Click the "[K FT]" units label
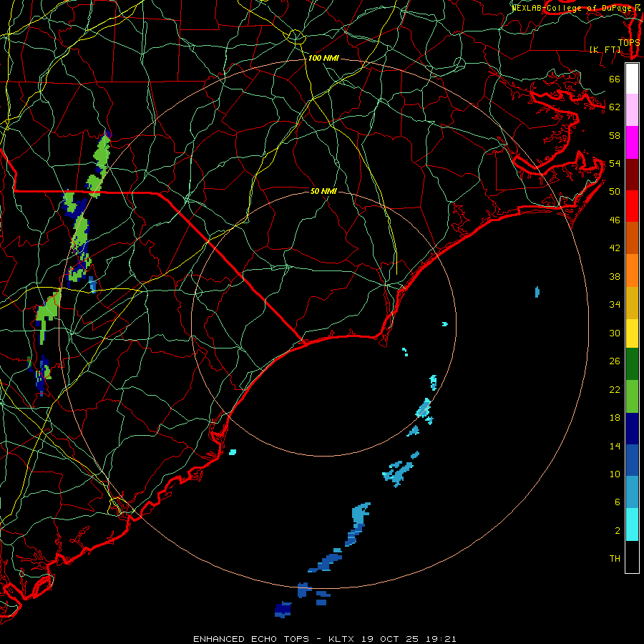The image size is (644, 644). pos(605,50)
